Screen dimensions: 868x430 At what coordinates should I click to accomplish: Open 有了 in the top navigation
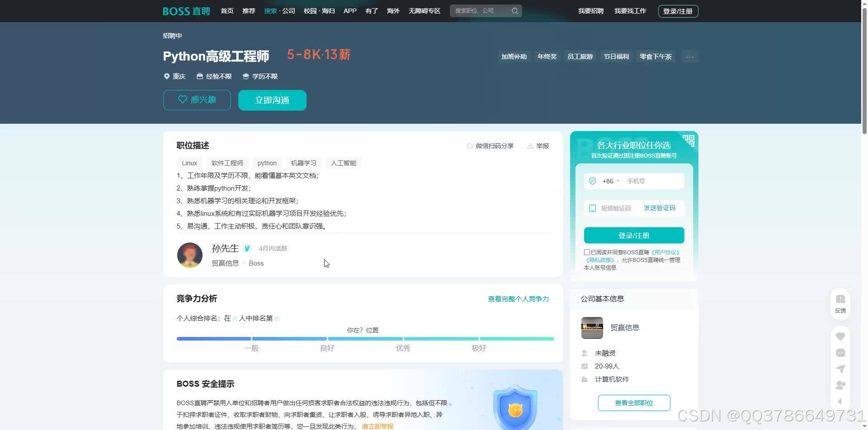(372, 11)
